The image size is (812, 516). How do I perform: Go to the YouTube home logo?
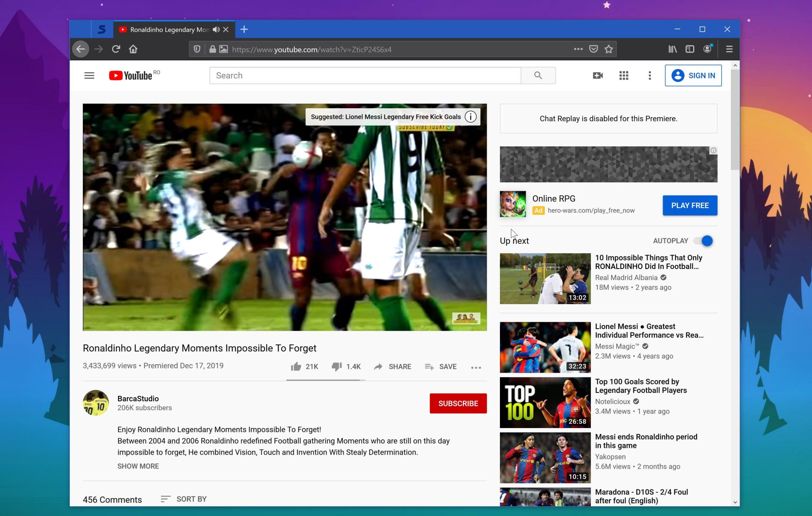click(131, 75)
